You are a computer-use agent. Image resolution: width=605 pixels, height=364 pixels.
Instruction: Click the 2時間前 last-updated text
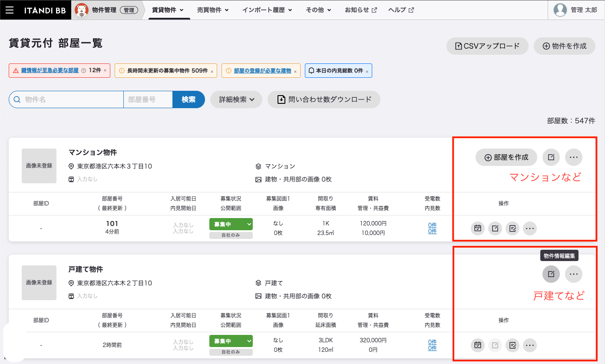tap(112, 345)
